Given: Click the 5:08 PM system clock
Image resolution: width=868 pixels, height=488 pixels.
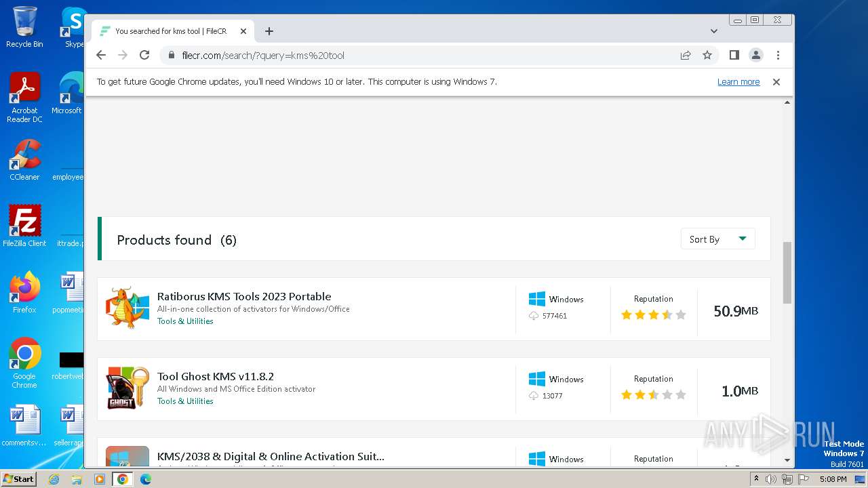Looking at the screenshot, I should (x=833, y=479).
